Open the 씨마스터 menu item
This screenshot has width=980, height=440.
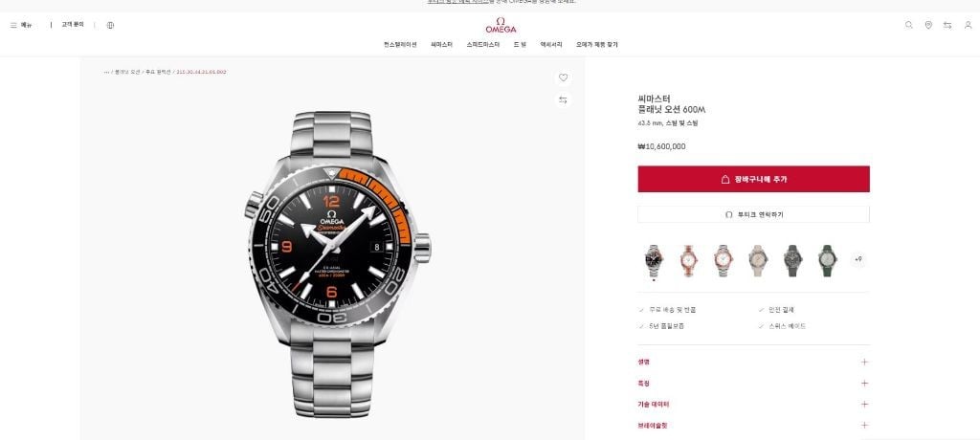click(441, 45)
